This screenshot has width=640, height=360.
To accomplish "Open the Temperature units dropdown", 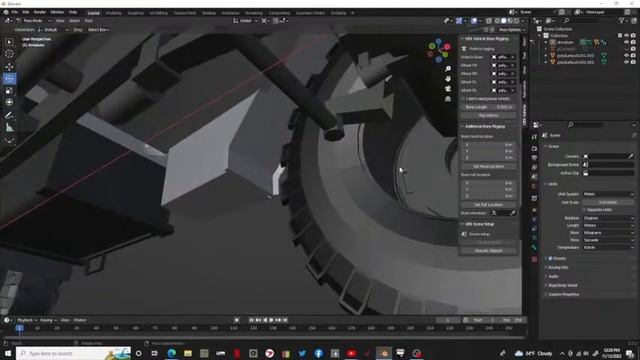I will [x=608, y=247].
